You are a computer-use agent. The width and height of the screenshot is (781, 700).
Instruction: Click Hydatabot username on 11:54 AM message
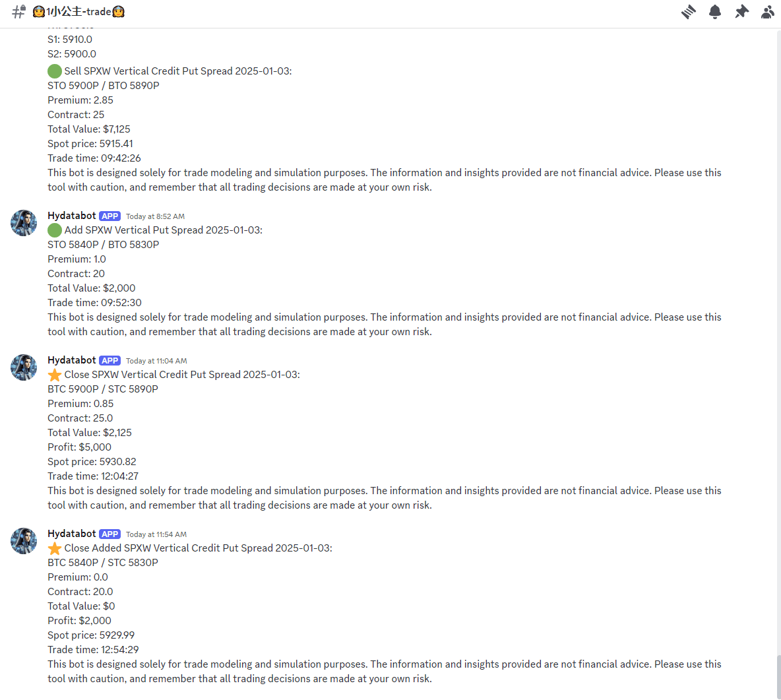point(72,534)
